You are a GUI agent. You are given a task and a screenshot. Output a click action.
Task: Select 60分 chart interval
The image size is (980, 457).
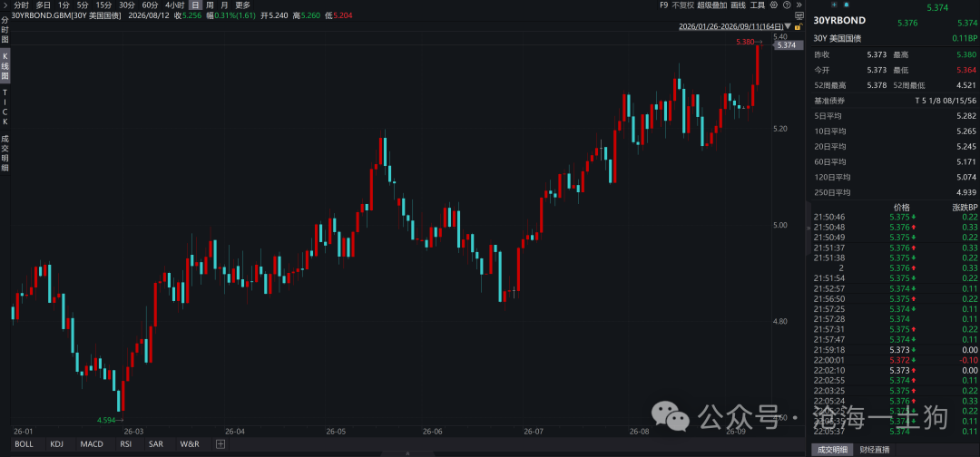[150, 5]
